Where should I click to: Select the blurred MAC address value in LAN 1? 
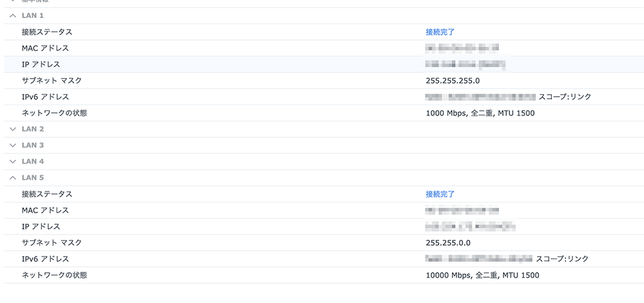click(462, 48)
